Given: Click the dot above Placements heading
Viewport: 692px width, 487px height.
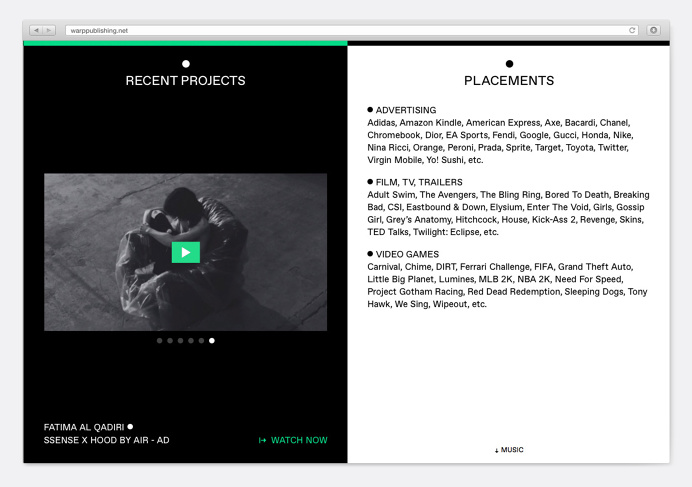Looking at the screenshot, I should pos(509,64).
